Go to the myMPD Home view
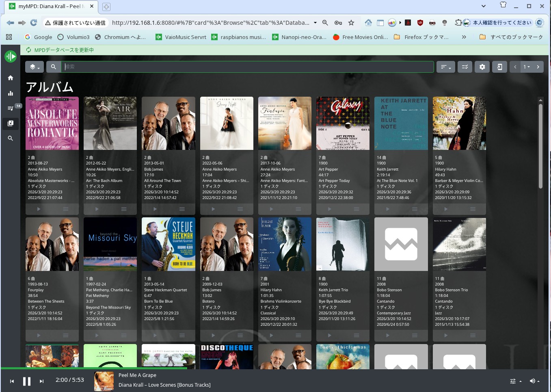The width and height of the screenshot is (551, 392). point(11,78)
